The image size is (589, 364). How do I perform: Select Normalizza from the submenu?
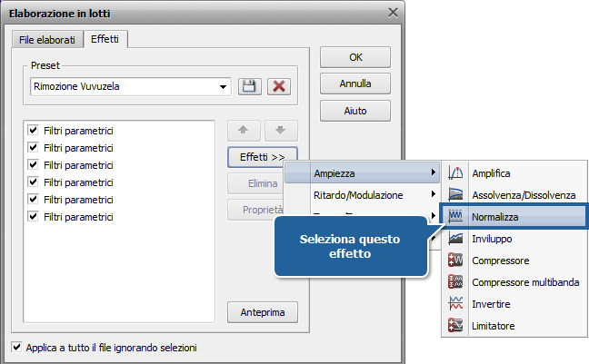pyautogui.click(x=514, y=217)
